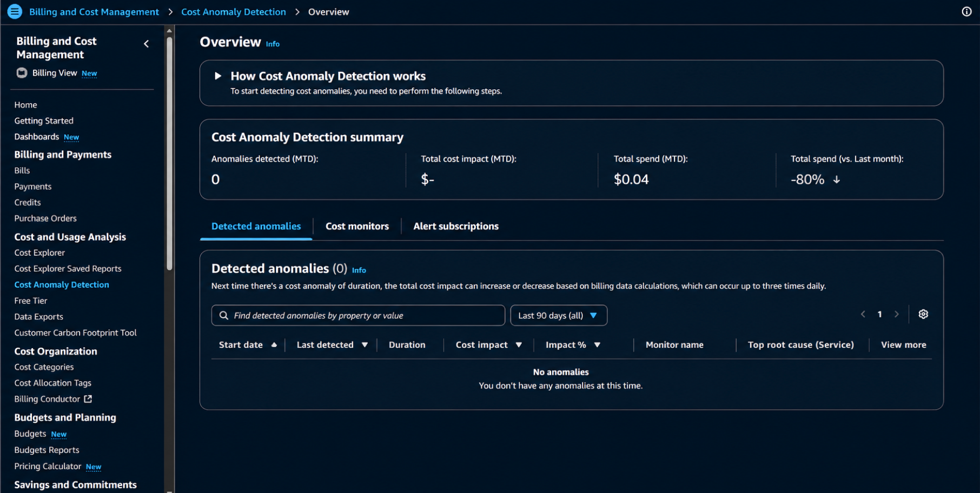The width and height of the screenshot is (980, 493).
Task: Open Credits page
Action: pyautogui.click(x=28, y=202)
